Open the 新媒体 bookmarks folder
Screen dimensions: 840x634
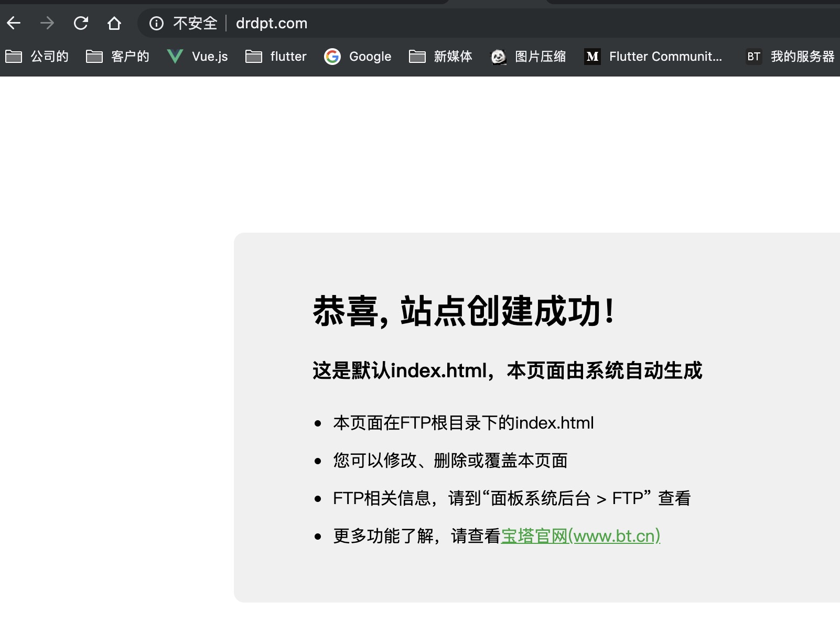440,56
